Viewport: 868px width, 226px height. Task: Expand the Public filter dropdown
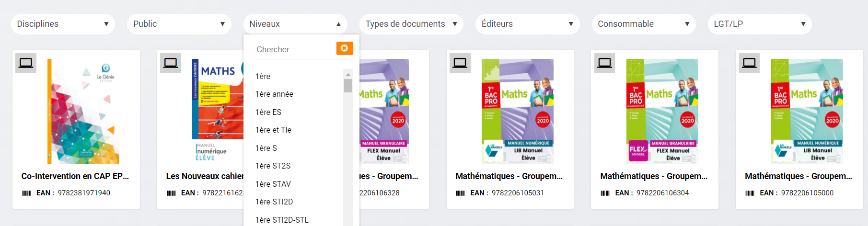coord(179,24)
